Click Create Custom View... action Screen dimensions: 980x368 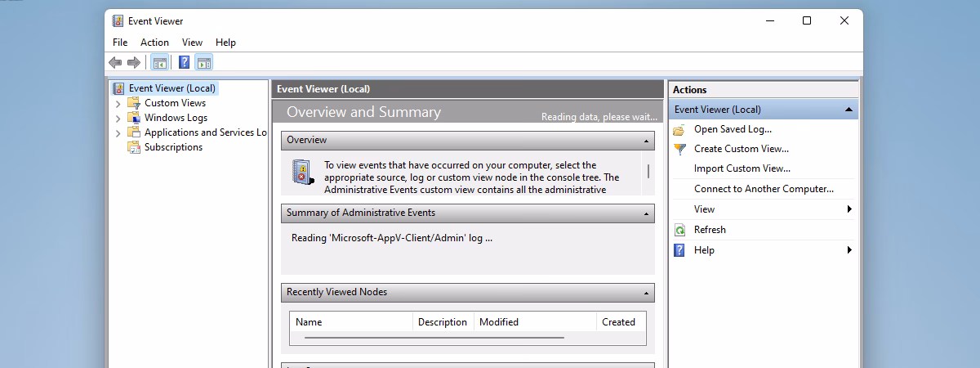pyautogui.click(x=742, y=149)
